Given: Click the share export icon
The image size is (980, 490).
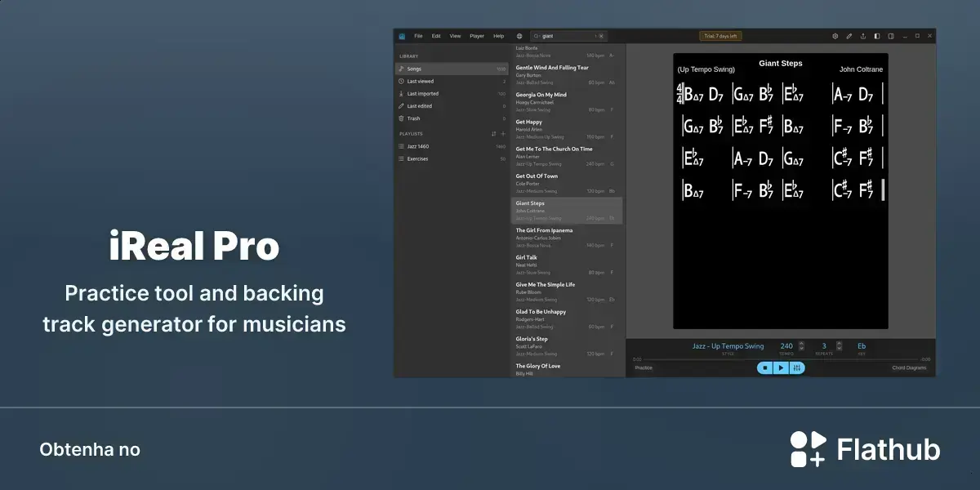Looking at the screenshot, I should (863, 36).
